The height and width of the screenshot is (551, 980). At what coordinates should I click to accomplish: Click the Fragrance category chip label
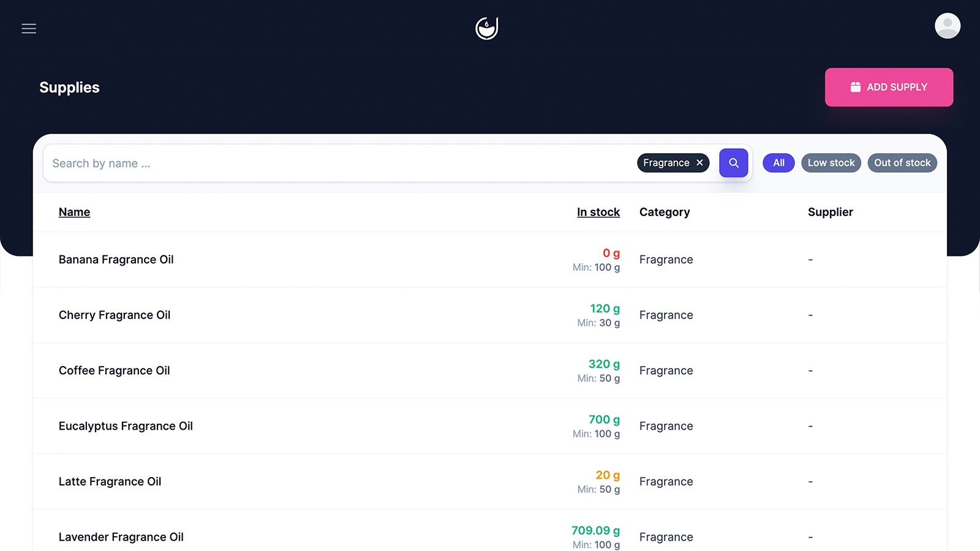point(666,163)
